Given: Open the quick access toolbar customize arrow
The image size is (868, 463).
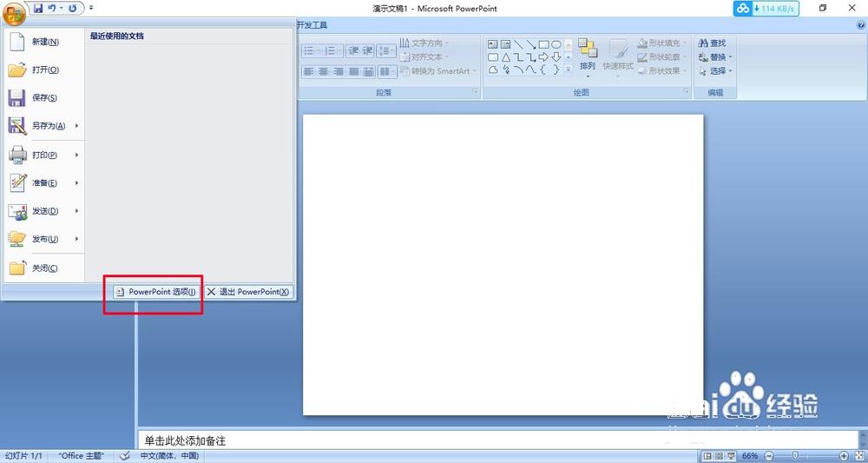Looking at the screenshot, I should click(91, 9).
